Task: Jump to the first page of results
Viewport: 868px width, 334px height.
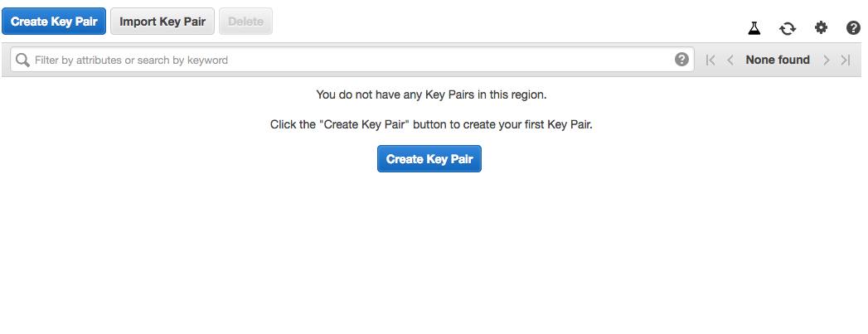Action: tap(710, 60)
